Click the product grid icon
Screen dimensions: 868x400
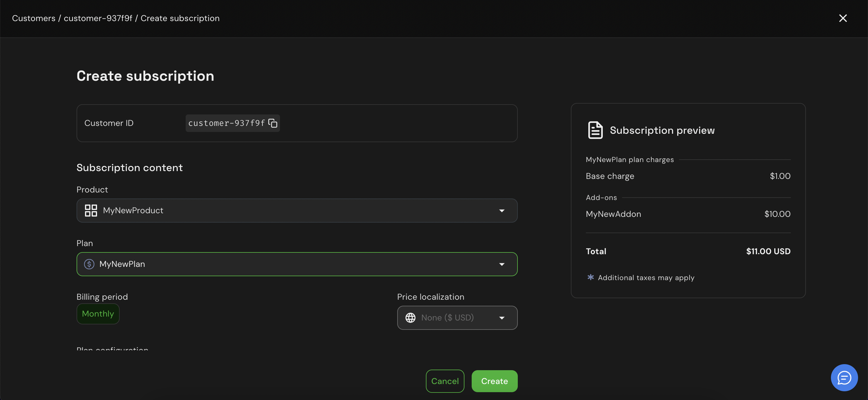[91, 211]
